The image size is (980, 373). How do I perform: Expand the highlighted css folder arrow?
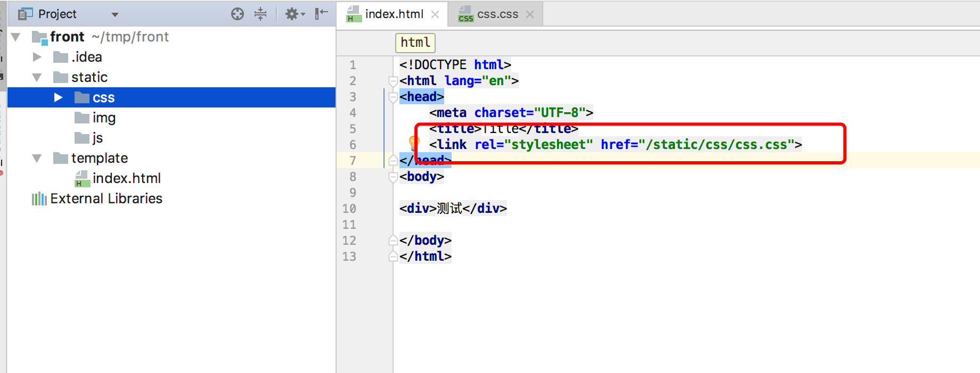click(58, 97)
